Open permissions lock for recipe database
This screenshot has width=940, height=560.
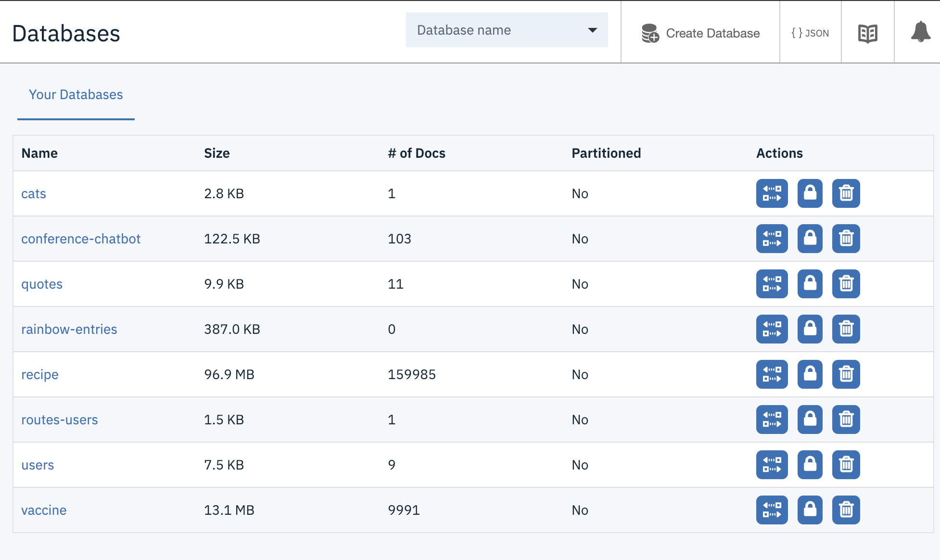tap(810, 374)
